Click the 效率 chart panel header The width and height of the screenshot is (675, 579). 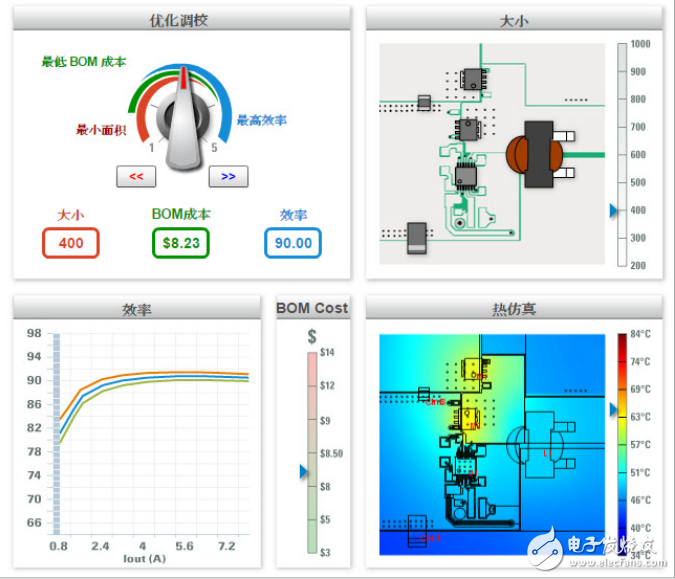(136, 309)
